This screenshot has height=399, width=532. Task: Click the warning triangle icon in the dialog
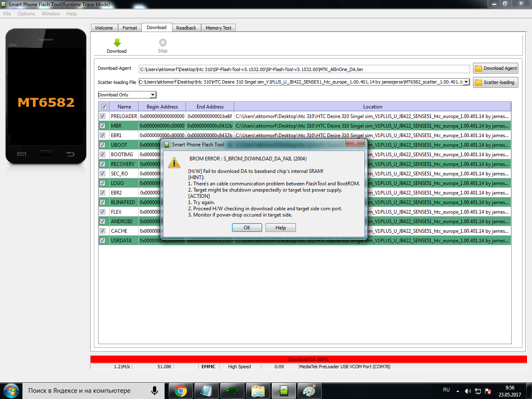click(x=174, y=163)
